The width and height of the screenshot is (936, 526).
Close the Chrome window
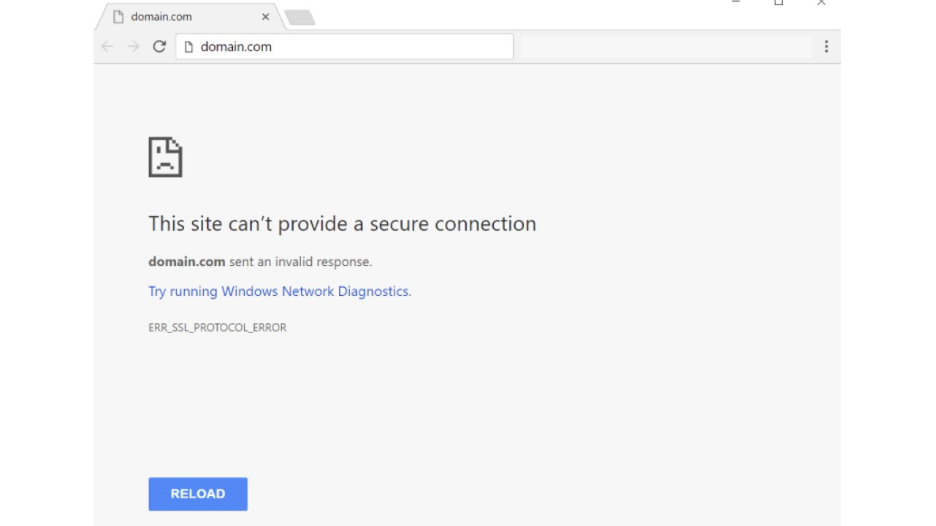[x=822, y=3]
